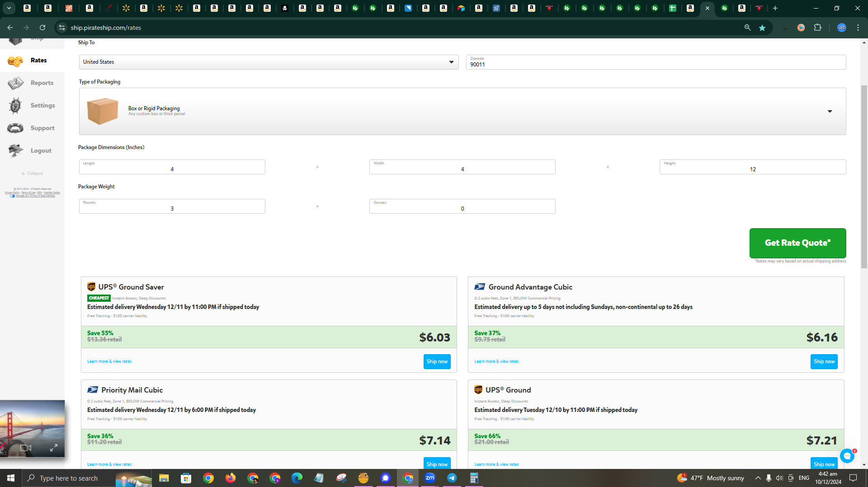This screenshot has width=868, height=487.
Task: Open Learn more link for Ground Advantage Cubic
Action: (496, 361)
